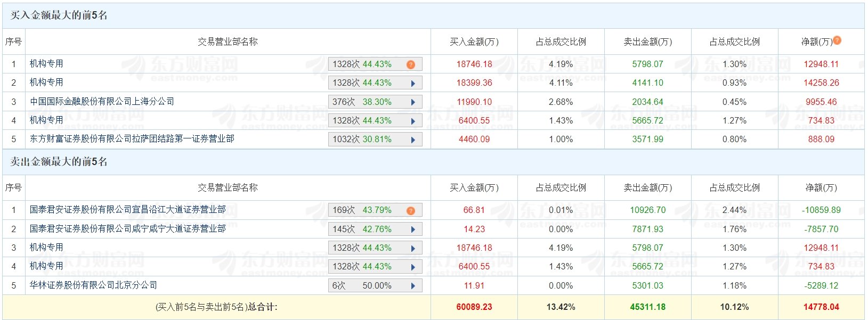Select sell amount 4141.10
868x320 pixels.
648,83
